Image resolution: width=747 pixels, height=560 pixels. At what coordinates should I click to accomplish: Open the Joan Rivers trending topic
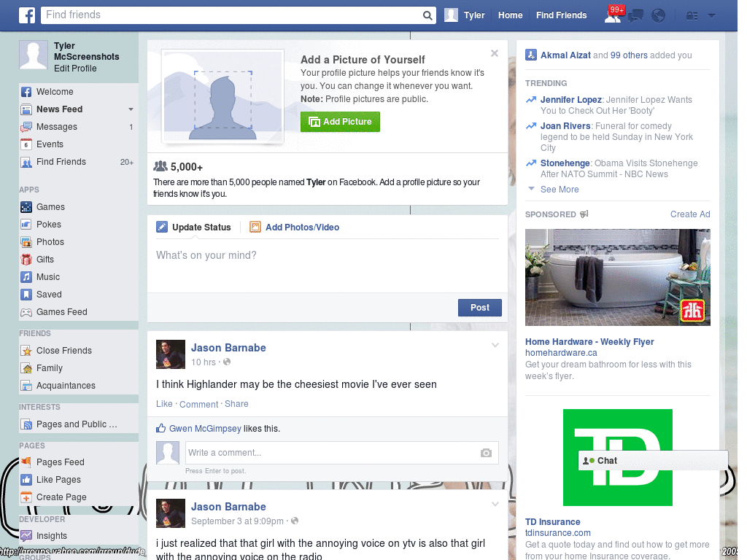click(x=565, y=126)
